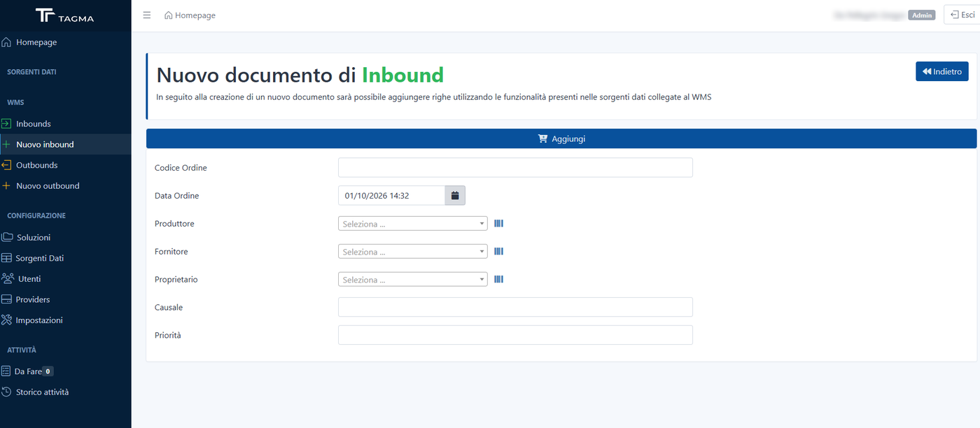Screen dimensions: 980x428
Task: Click the Providers card icon
Action: click(6, 299)
